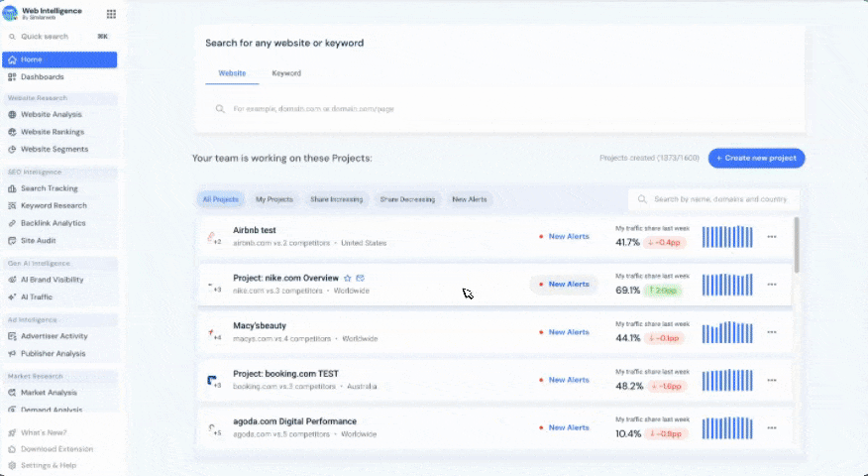
Task: Select the Home item in the sidebar
Action: click(x=59, y=59)
